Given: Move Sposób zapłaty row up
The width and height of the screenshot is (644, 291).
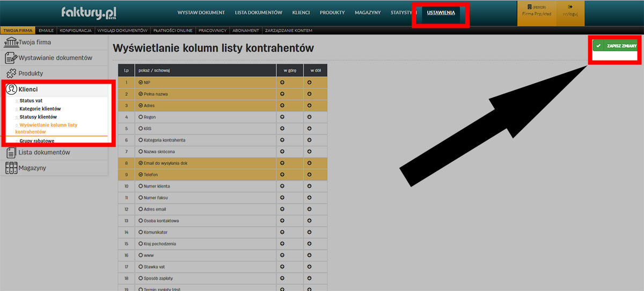Looking at the screenshot, I should click(x=282, y=278).
